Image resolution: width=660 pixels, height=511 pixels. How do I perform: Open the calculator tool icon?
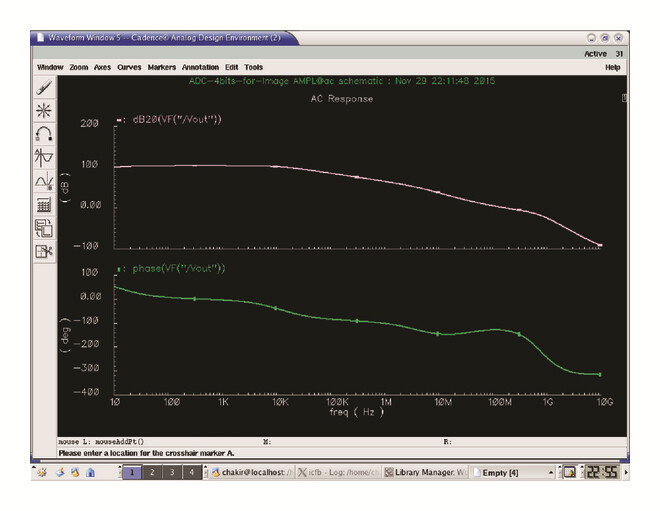coord(44,205)
